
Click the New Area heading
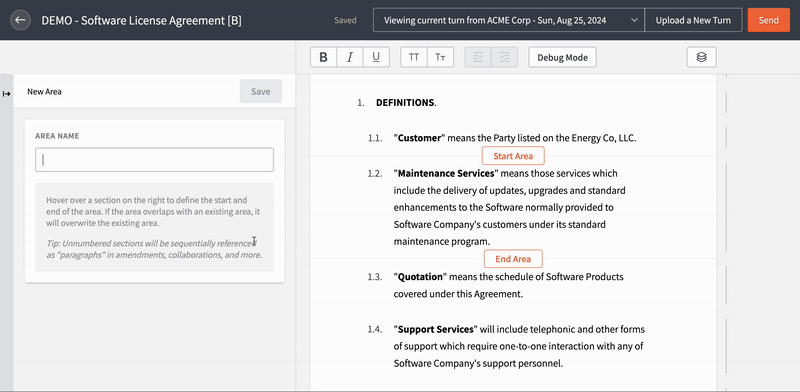(44, 92)
